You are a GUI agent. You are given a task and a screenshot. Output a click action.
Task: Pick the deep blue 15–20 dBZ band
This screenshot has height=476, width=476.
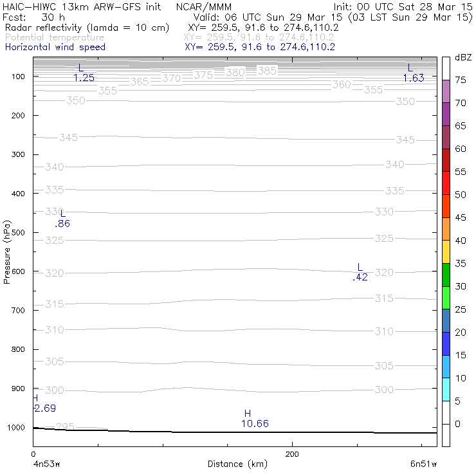pyautogui.click(x=446, y=343)
